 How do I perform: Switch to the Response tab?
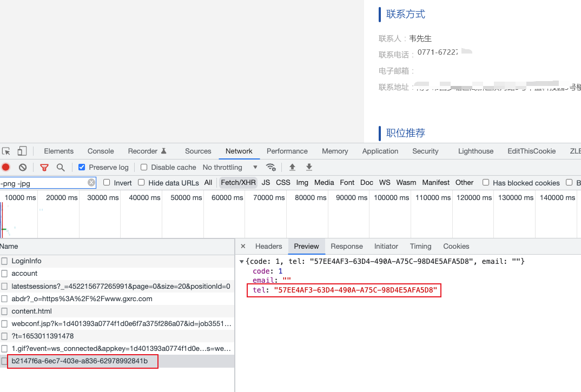click(346, 247)
